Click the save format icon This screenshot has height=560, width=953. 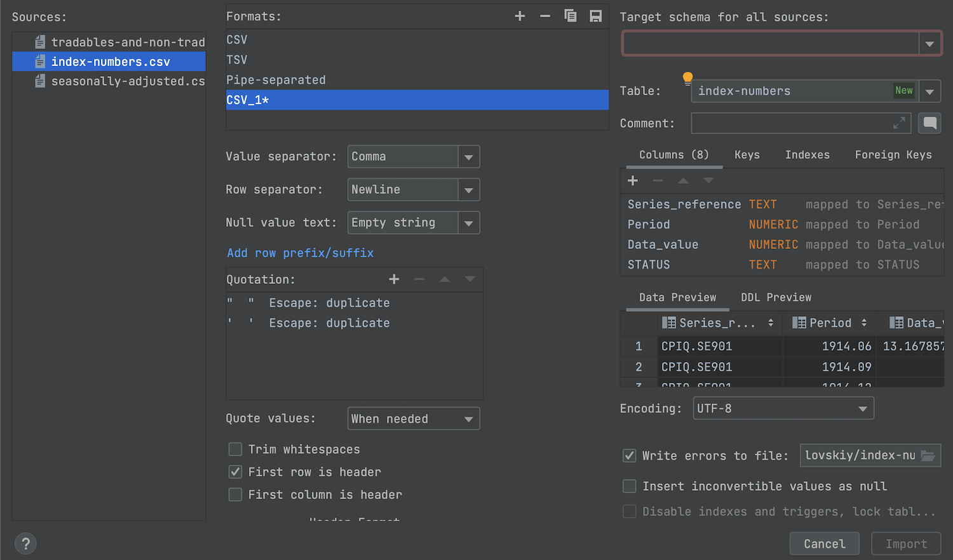pyautogui.click(x=595, y=16)
